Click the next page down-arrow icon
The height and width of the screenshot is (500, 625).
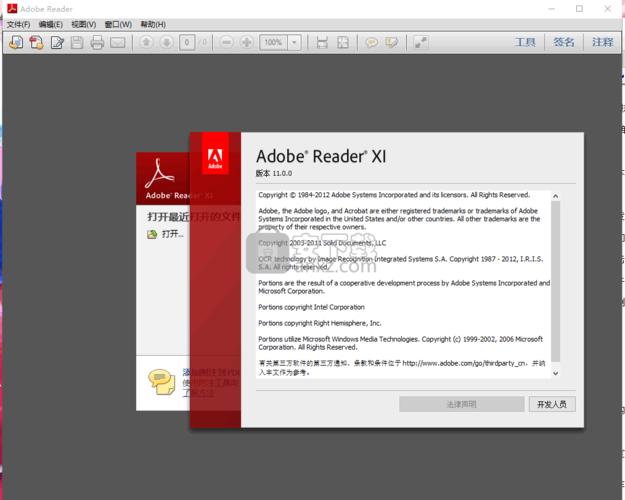(167, 42)
